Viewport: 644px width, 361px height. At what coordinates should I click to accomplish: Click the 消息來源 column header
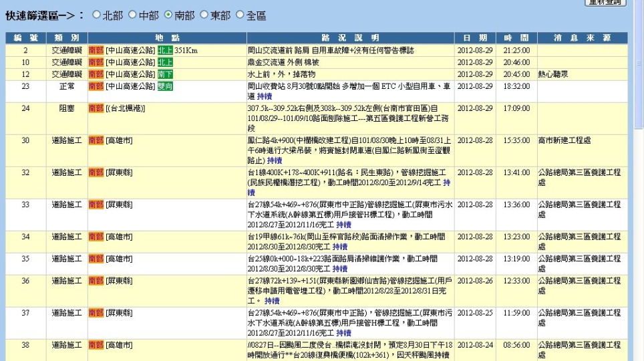(x=582, y=38)
